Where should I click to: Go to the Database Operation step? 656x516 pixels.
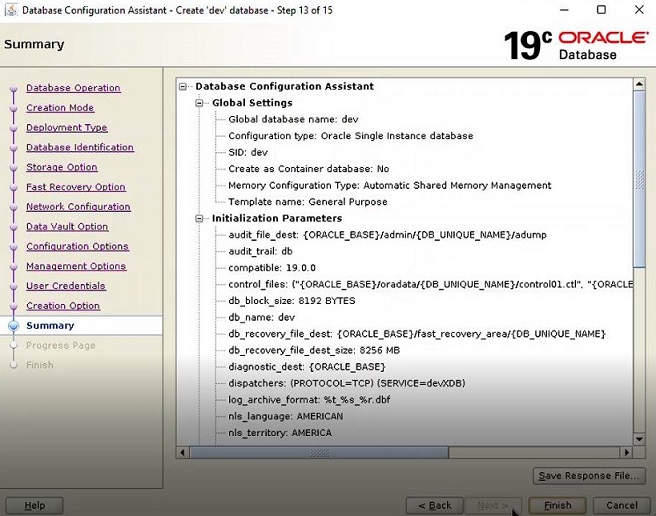[73, 88]
